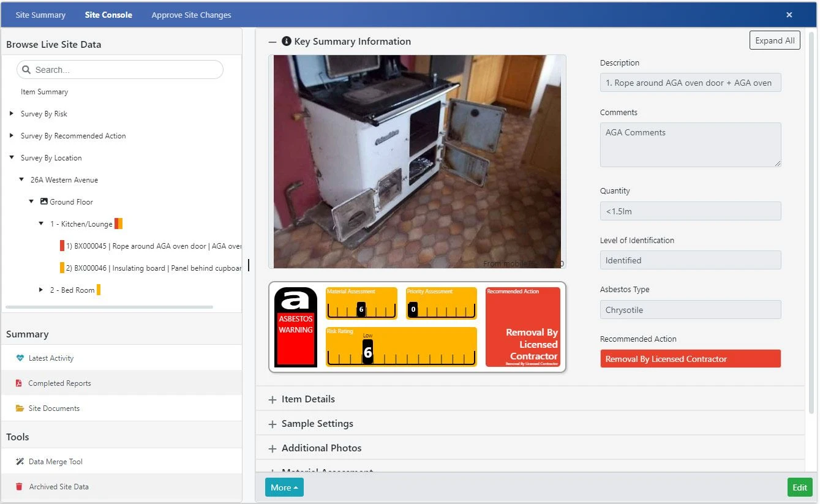Click the green Edit button
Viewport: 820px width, 504px height.
pos(800,487)
